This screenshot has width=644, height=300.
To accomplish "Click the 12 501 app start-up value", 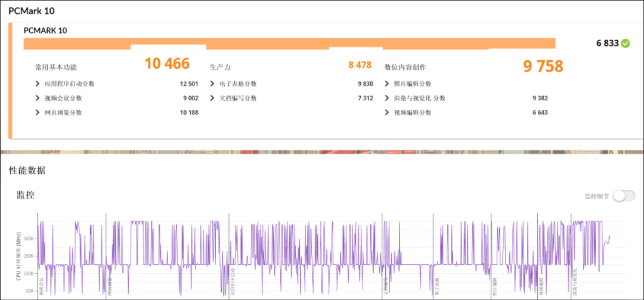I will point(189,84).
